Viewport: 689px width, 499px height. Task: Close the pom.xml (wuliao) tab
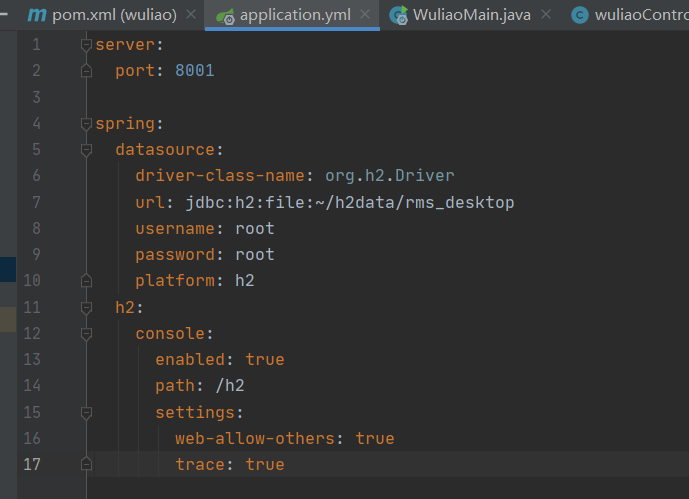(192, 16)
